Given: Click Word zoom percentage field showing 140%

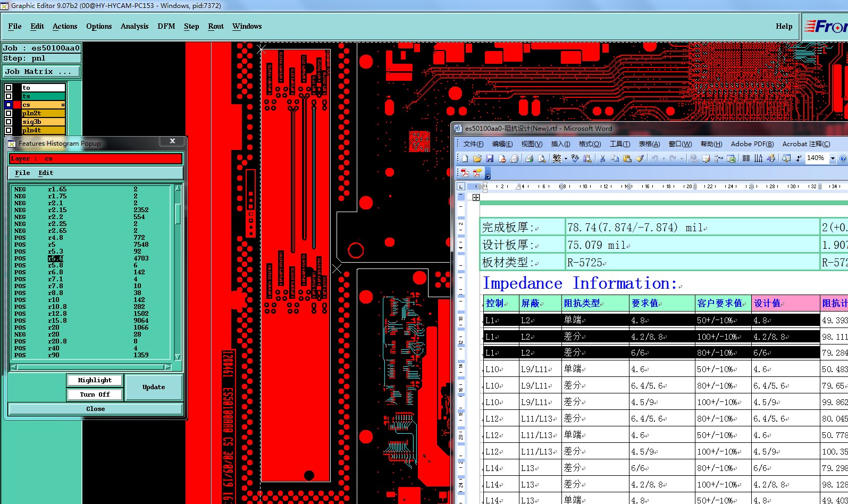Looking at the screenshot, I should pos(816,158).
